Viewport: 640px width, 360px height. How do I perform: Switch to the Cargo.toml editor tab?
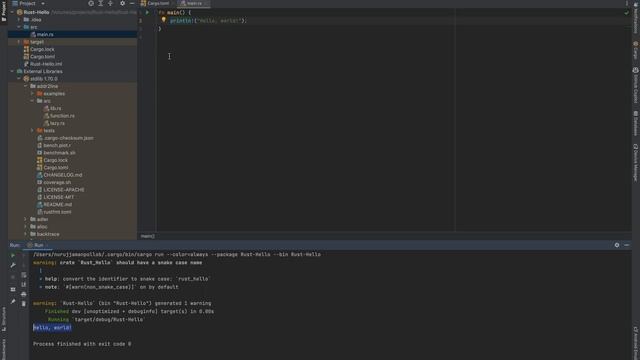point(155,3)
